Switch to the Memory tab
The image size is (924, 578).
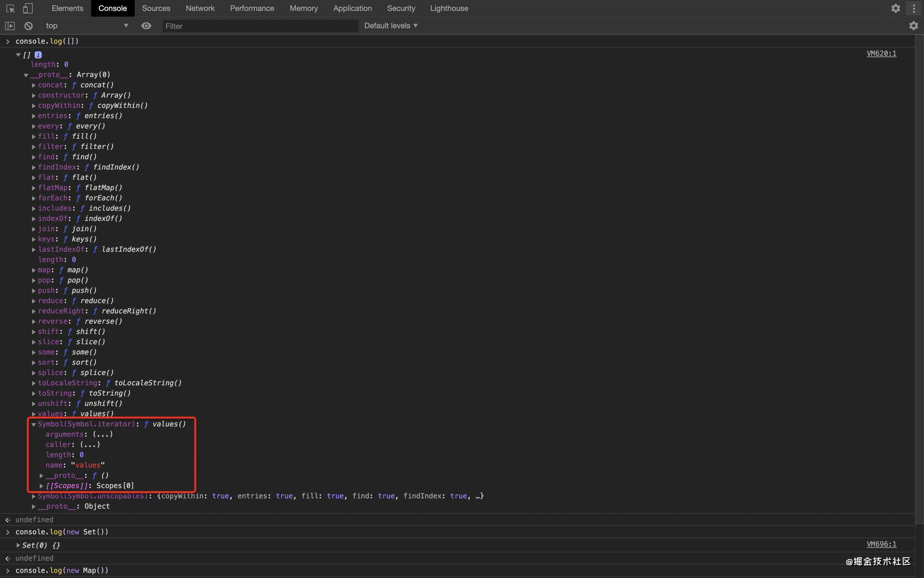click(304, 8)
